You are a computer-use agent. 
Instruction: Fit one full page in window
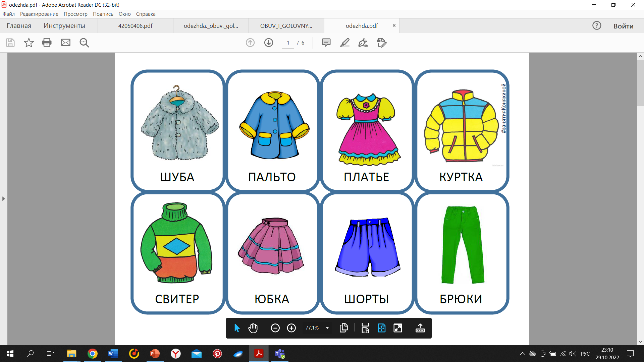click(382, 328)
